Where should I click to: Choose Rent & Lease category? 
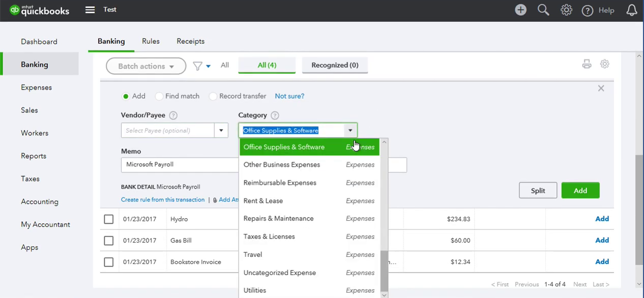[309, 201]
